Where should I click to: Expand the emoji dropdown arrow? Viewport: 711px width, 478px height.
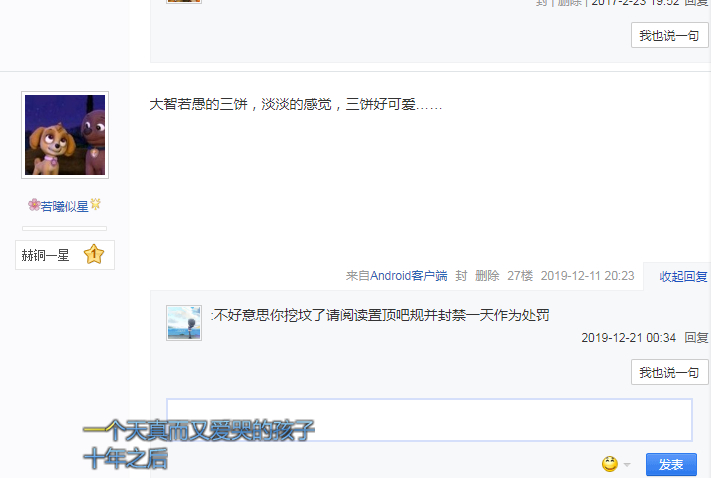(627, 464)
